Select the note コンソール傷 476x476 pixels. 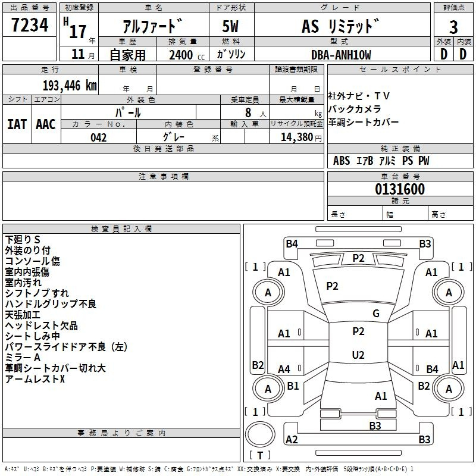pyautogui.click(x=33, y=261)
